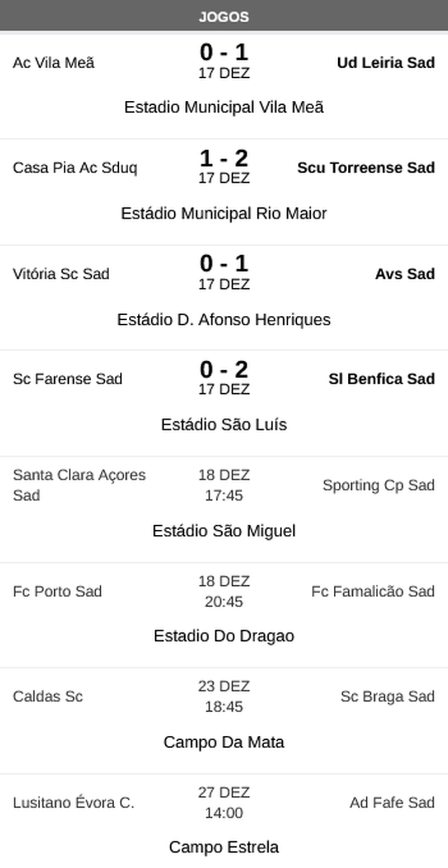Open Scu Torreense Sad team
Image resolution: width=448 pixels, height=868 pixels.
[366, 168]
